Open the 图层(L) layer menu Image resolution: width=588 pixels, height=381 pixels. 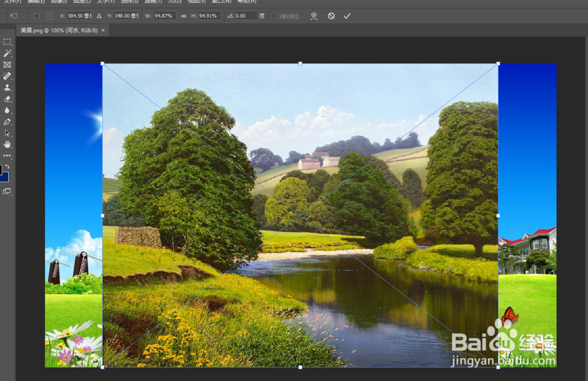(82, 2)
